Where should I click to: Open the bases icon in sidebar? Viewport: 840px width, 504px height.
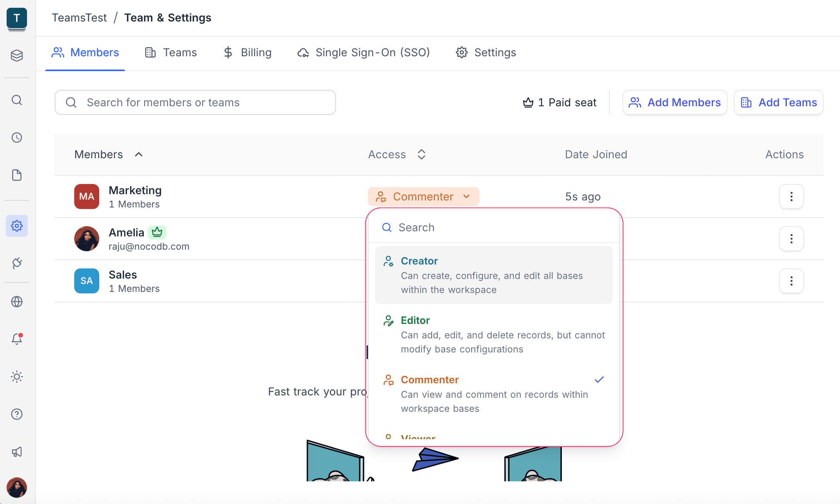(x=16, y=55)
